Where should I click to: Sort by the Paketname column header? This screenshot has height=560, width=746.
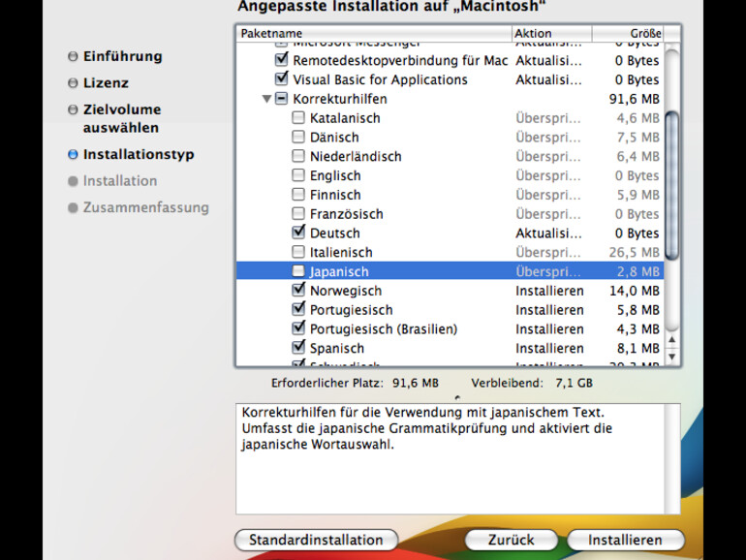[374, 33]
